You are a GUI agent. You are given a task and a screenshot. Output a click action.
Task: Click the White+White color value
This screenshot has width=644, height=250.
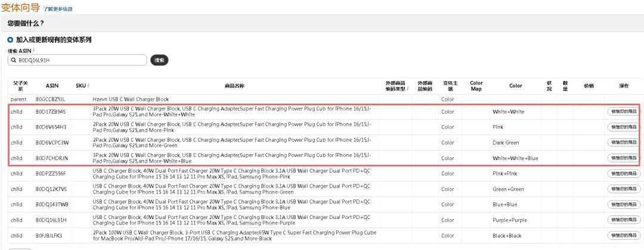pyautogui.click(x=509, y=111)
